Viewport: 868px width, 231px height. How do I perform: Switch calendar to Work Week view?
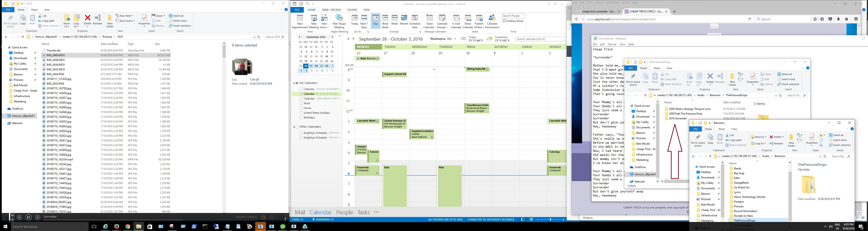point(385,21)
